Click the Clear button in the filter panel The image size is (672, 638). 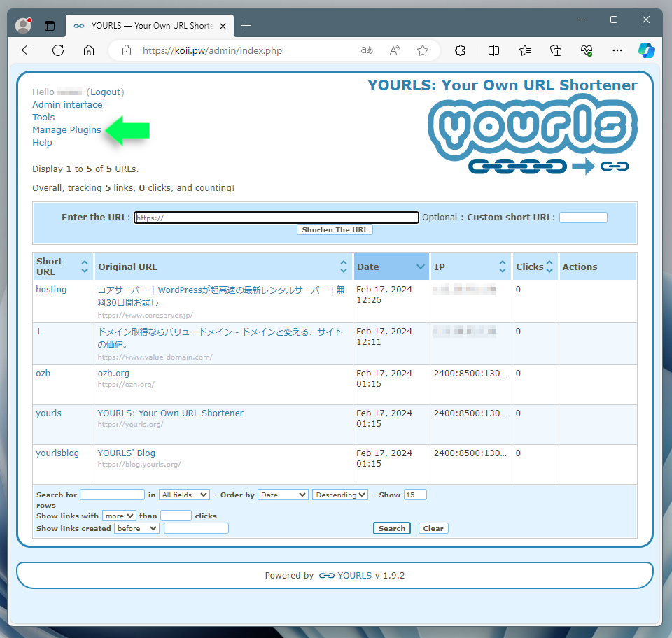point(433,528)
